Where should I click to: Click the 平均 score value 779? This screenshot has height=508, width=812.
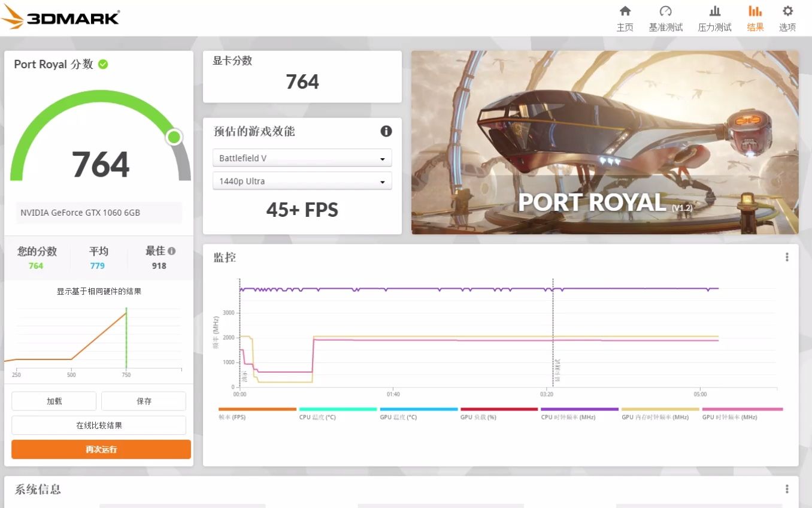(98, 266)
